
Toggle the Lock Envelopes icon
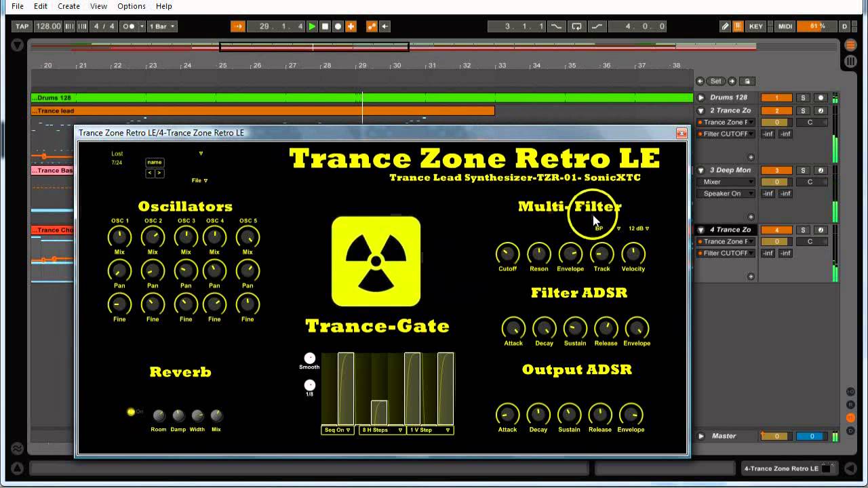[x=747, y=81]
